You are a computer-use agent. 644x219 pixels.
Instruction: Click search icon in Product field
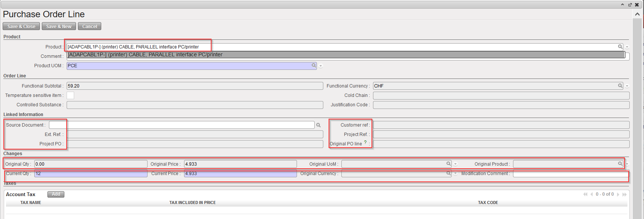pyautogui.click(x=620, y=47)
